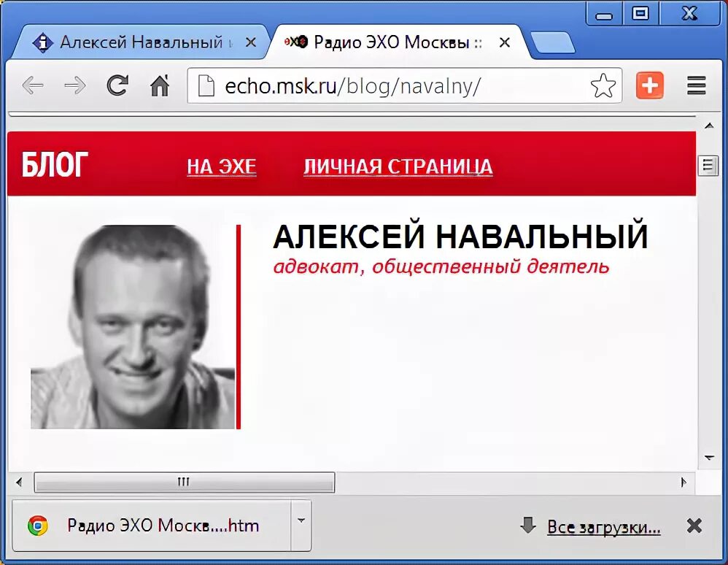Click the page icon in address bar
Screen dimensions: 728x565
[206, 85]
